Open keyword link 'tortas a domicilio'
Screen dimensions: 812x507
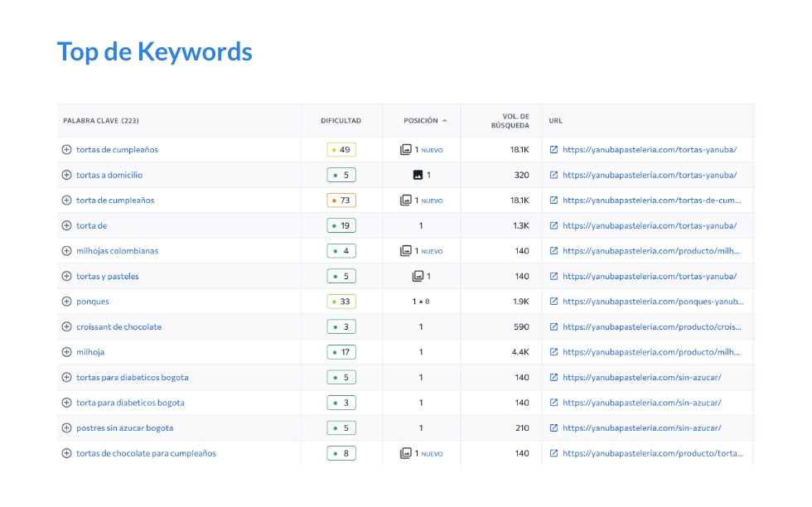(109, 175)
